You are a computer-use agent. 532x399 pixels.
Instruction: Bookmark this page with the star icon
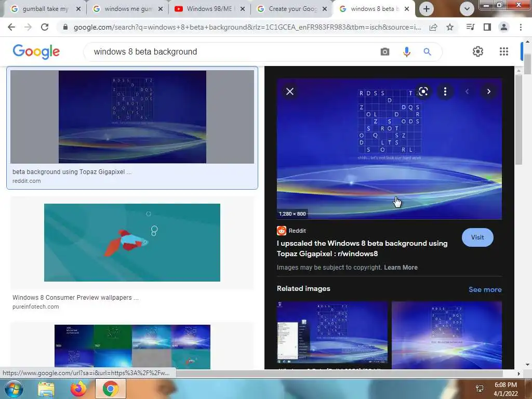coord(450,27)
